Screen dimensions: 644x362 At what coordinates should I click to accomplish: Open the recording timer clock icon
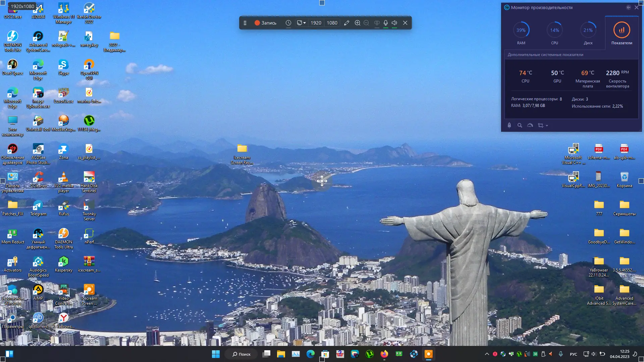(x=288, y=23)
